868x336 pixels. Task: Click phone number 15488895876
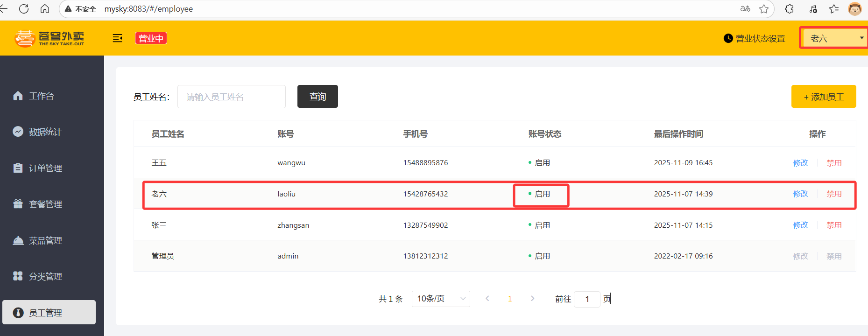coord(425,163)
